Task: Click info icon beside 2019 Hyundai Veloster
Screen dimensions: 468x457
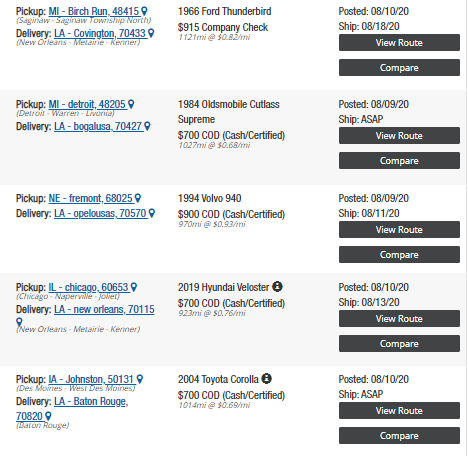Action: pyautogui.click(x=277, y=286)
